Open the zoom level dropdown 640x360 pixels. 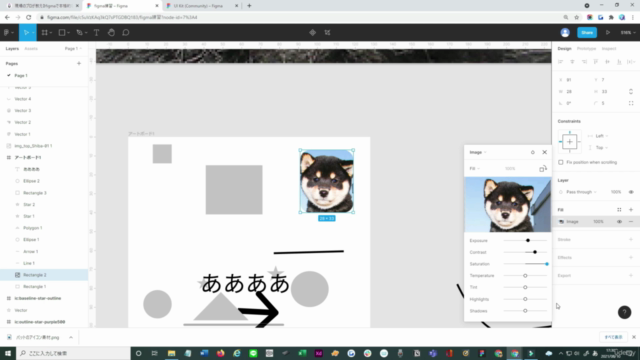coord(628,33)
